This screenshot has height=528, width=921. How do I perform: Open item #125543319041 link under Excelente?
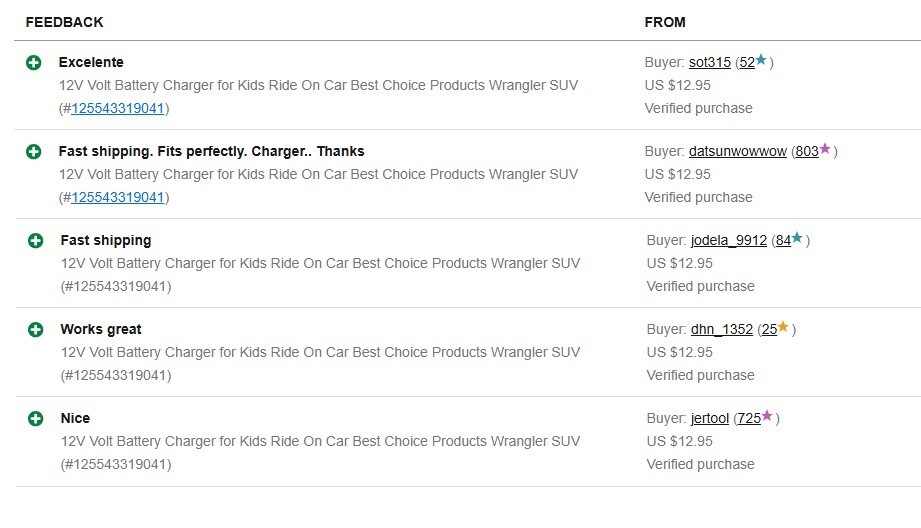117,109
